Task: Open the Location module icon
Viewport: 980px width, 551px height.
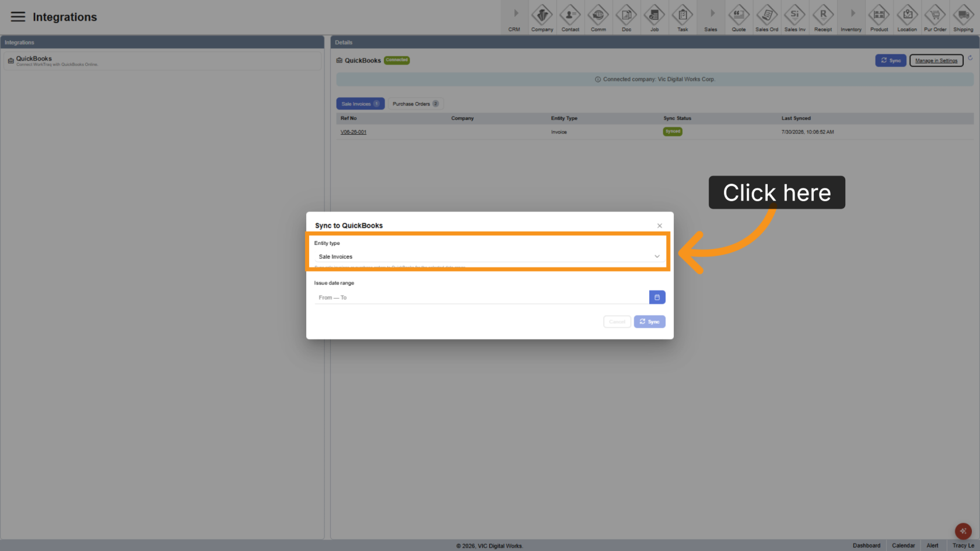Action: 907,17
